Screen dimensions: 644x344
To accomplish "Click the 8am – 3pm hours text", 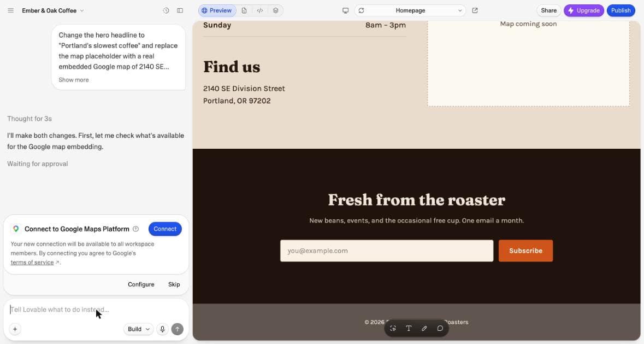I will [x=385, y=25].
